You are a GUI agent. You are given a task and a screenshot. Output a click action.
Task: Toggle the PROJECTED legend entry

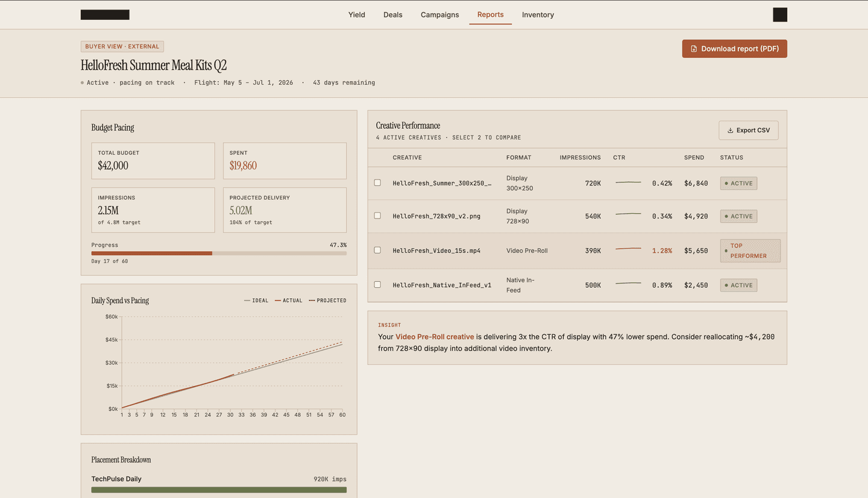(327, 300)
